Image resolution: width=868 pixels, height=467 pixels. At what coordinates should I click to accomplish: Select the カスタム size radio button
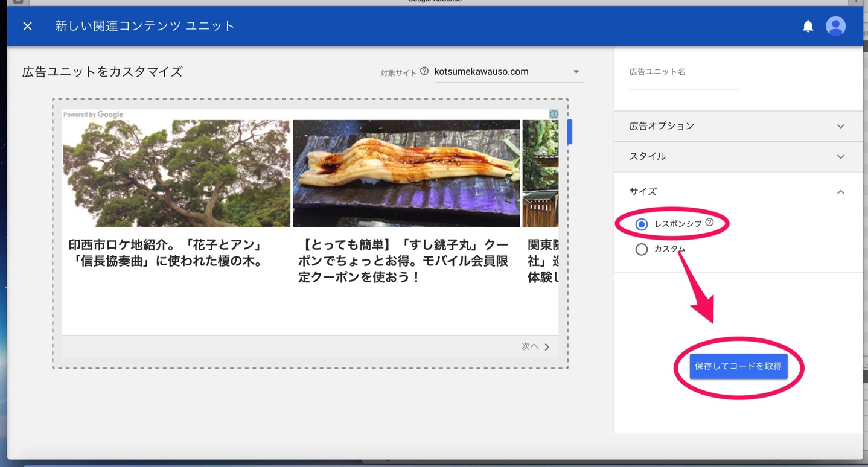[x=642, y=249]
